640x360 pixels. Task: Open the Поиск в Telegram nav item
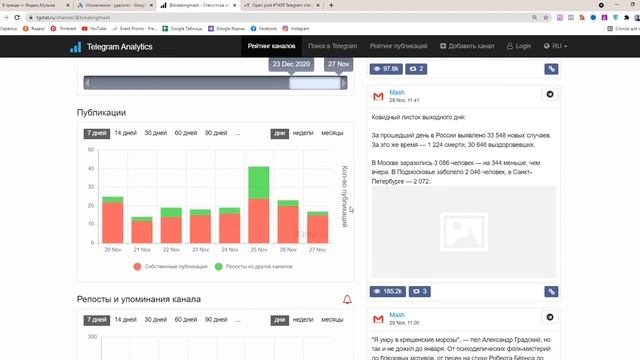pyautogui.click(x=333, y=46)
